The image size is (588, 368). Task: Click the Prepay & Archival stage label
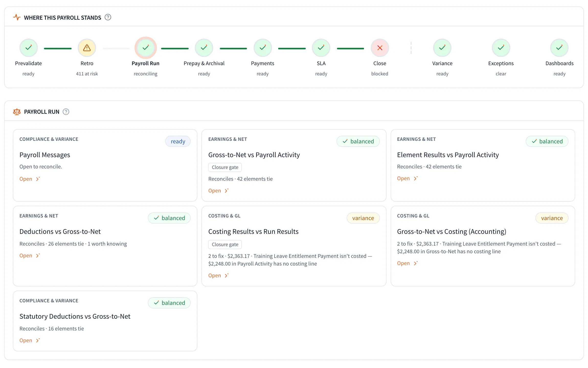click(x=204, y=63)
